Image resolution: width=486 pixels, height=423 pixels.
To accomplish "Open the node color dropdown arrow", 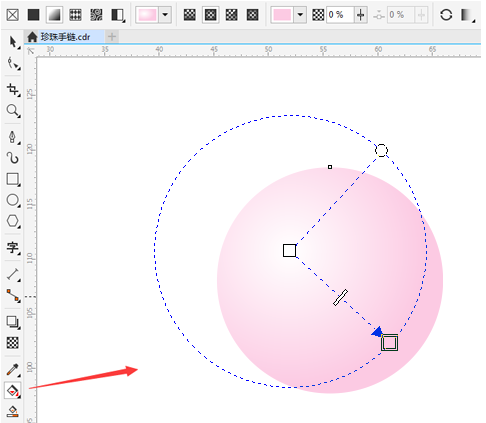I will 300,15.
